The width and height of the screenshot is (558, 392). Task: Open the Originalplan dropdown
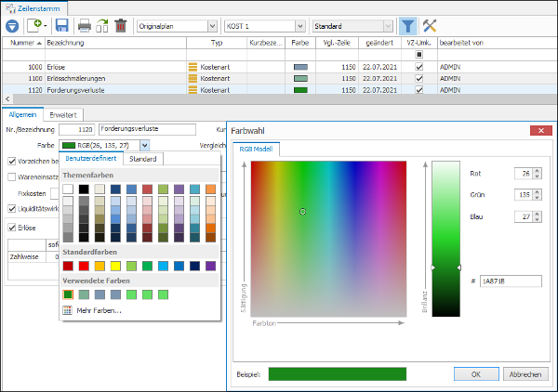pos(212,26)
